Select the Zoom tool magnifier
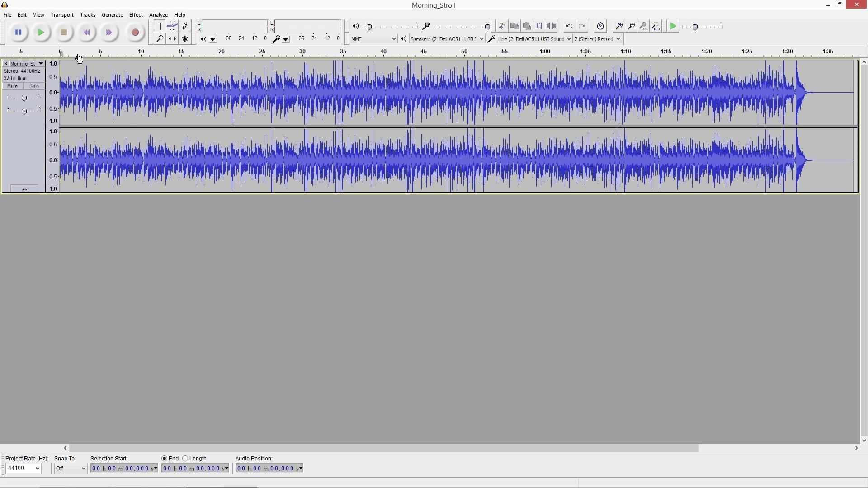The image size is (868, 488). pyautogui.click(x=160, y=38)
